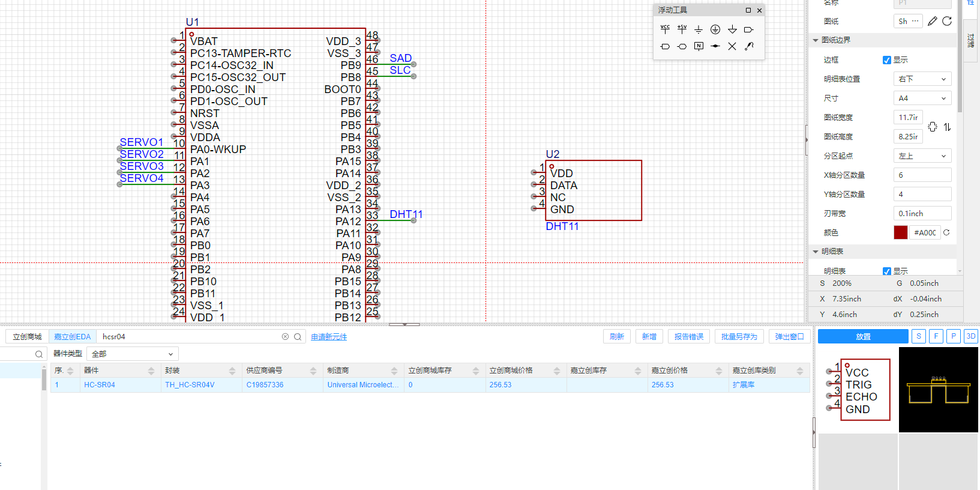
Task: Uncheck 边框 显示 checkbox
Action: 887,60
